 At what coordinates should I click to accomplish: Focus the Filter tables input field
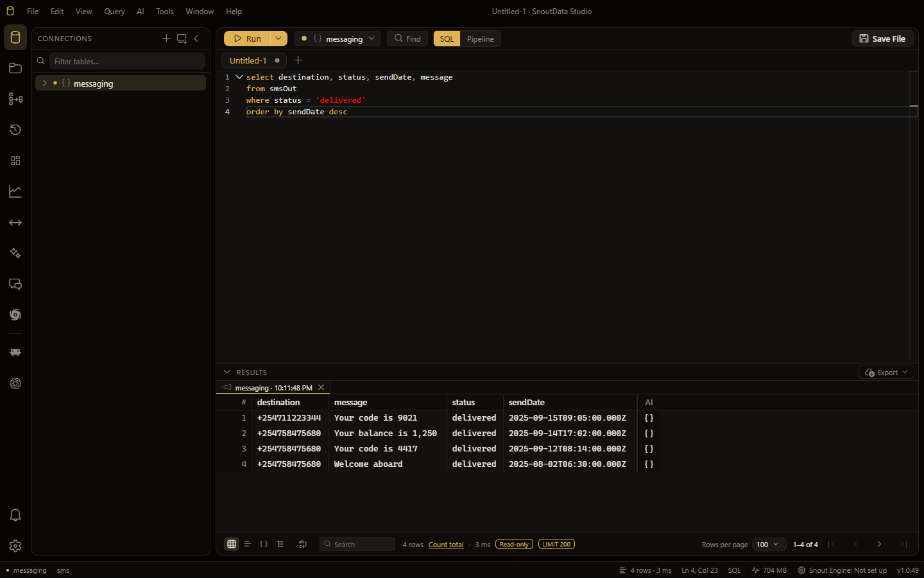127,61
